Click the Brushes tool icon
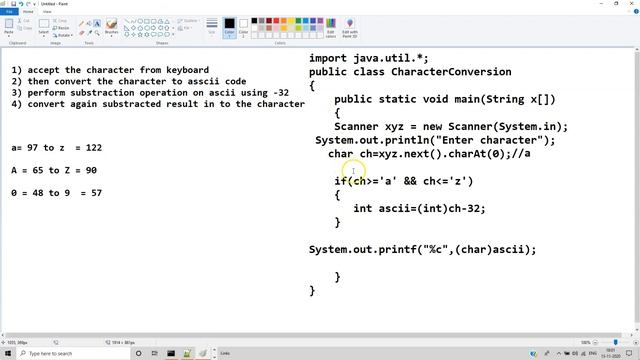Image resolution: width=640 pixels, height=360 pixels. (111, 24)
